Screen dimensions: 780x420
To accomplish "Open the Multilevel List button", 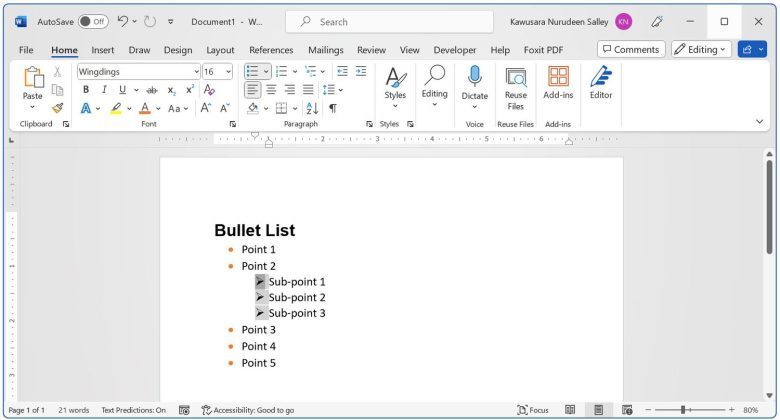I will [x=311, y=72].
